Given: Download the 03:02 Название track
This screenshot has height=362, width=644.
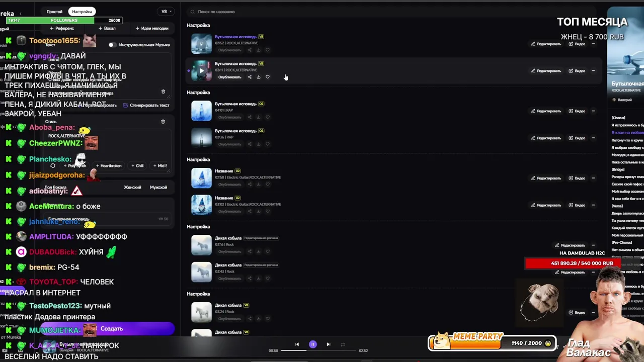Looking at the screenshot, I should 259,211.
